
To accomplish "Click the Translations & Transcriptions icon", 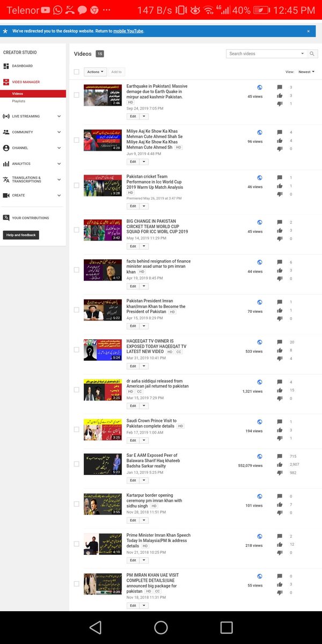I will click(x=6, y=179).
